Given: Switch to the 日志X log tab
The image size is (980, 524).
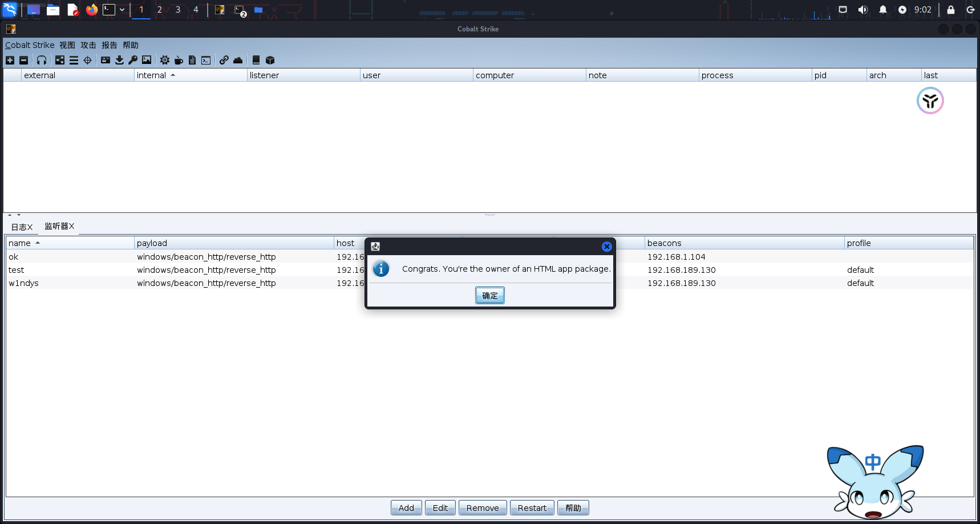Looking at the screenshot, I should [22, 227].
